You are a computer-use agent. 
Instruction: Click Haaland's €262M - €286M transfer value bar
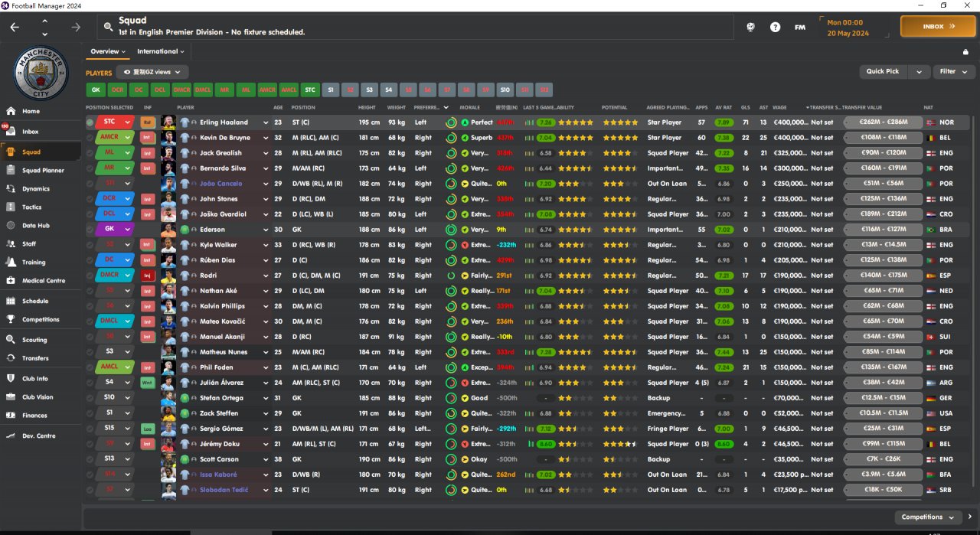point(881,122)
